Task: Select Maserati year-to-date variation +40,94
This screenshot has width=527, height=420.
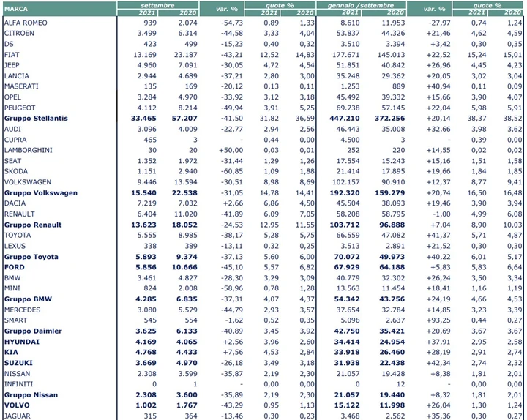Action: click(x=438, y=86)
